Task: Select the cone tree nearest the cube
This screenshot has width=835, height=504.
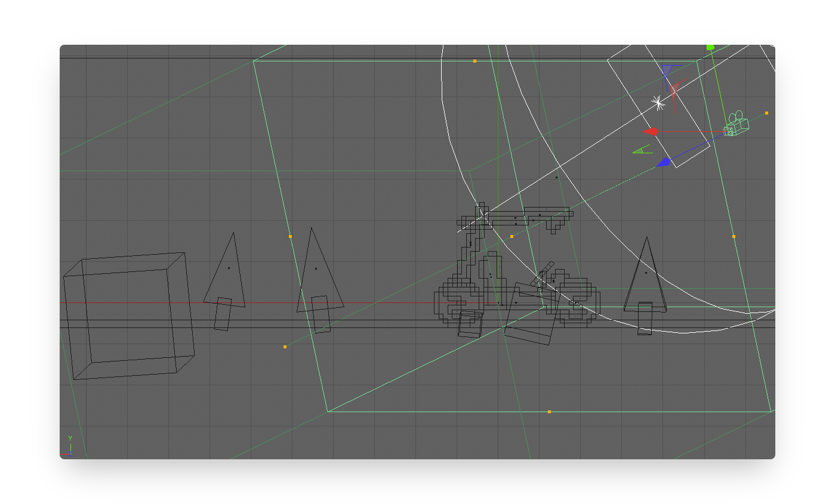Action: point(224,282)
